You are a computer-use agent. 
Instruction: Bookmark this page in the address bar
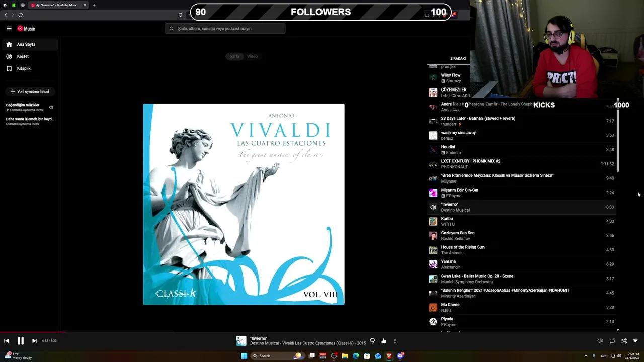click(180, 15)
